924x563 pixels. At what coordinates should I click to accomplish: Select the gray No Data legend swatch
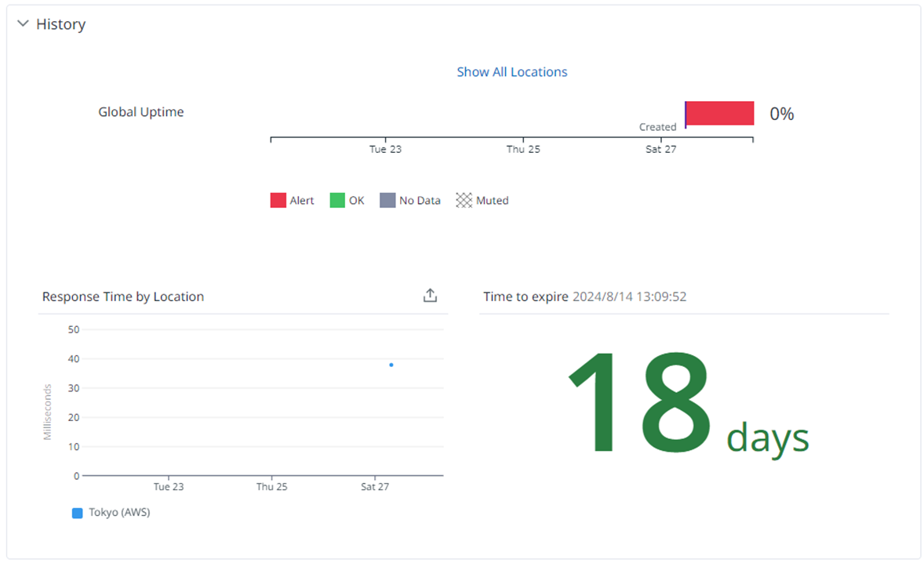387,200
